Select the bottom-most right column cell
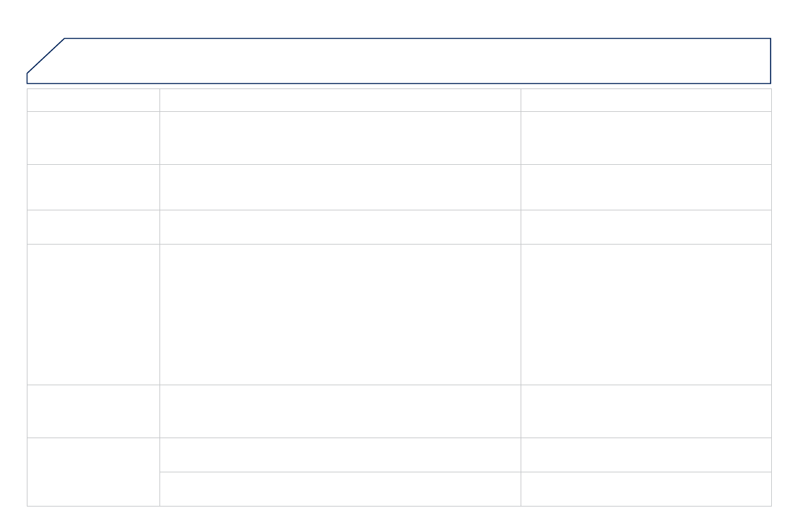 pyautogui.click(x=646, y=488)
